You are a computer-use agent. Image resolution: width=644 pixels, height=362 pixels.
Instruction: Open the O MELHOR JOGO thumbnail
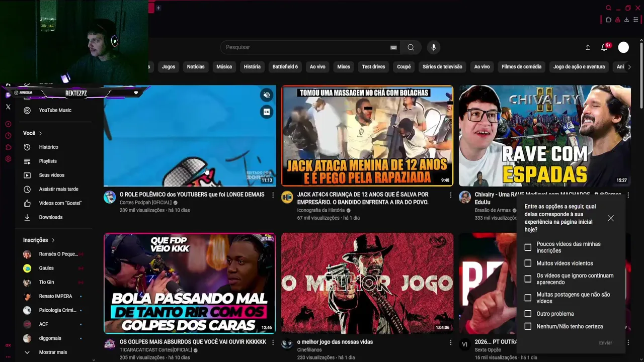point(367,283)
